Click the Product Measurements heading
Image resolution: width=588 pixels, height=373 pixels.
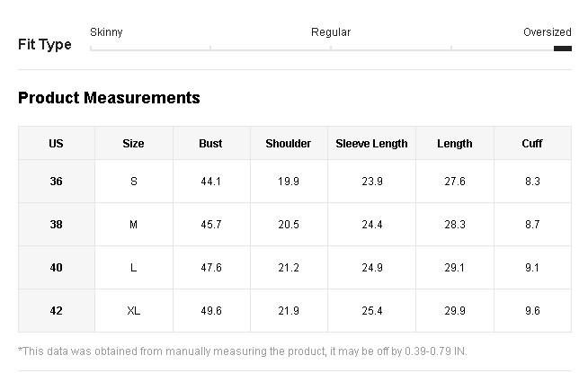click(x=109, y=97)
